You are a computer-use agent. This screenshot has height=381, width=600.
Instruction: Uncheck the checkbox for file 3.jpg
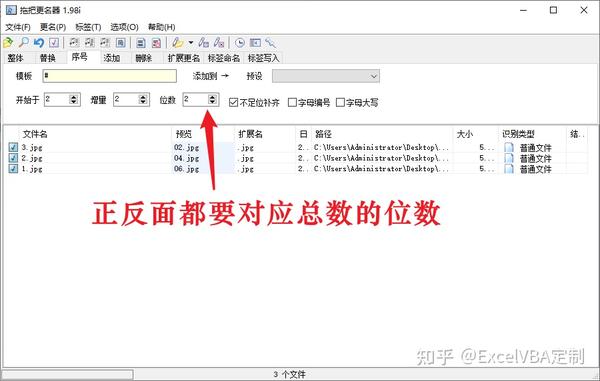point(13,147)
